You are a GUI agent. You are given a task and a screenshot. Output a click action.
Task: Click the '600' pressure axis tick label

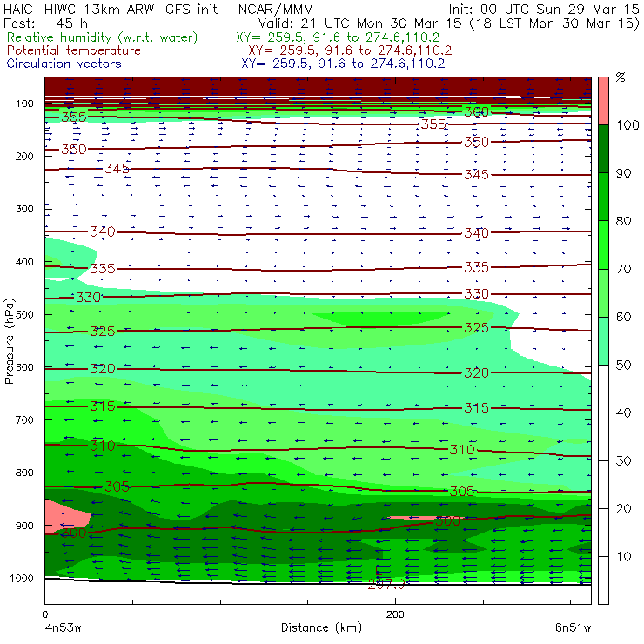(x=24, y=367)
